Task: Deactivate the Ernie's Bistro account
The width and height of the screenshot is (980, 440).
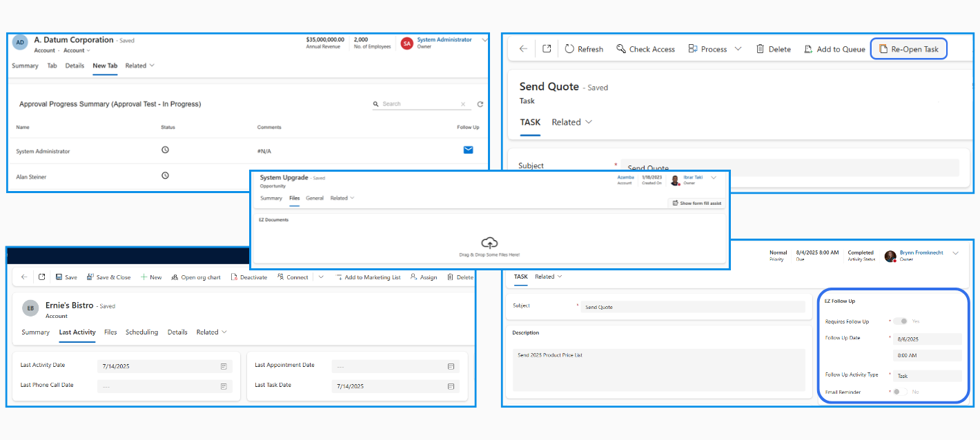Action: 248,277
